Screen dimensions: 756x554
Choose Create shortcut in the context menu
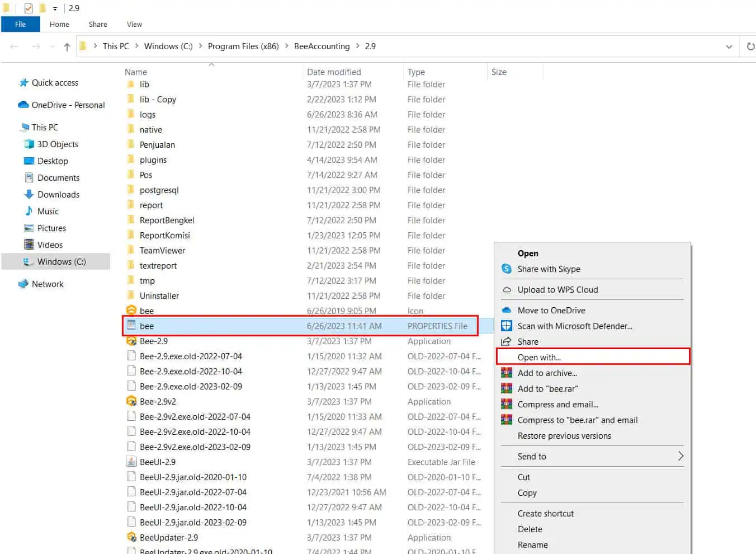pyautogui.click(x=546, y=513)
